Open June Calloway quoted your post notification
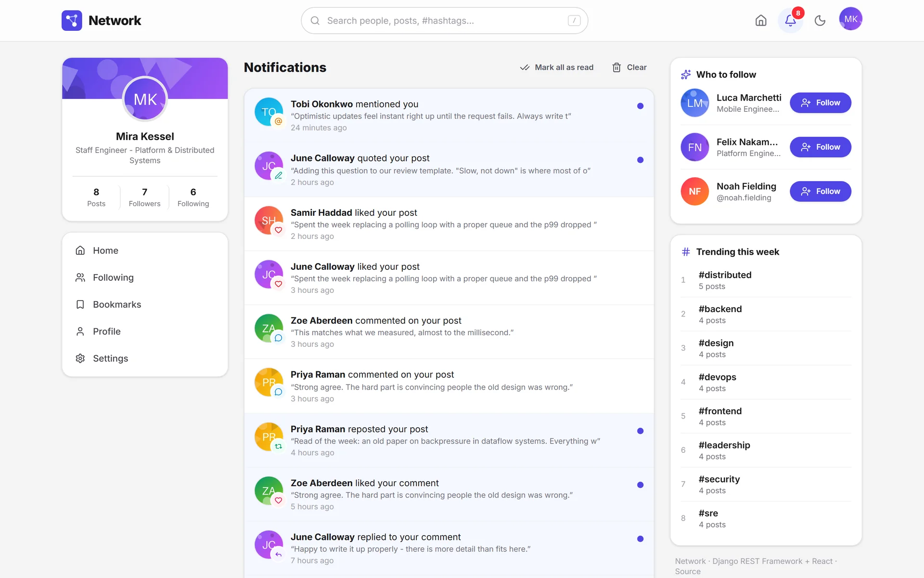The width and height of the screenshot is (924, 578). point(449,170)
